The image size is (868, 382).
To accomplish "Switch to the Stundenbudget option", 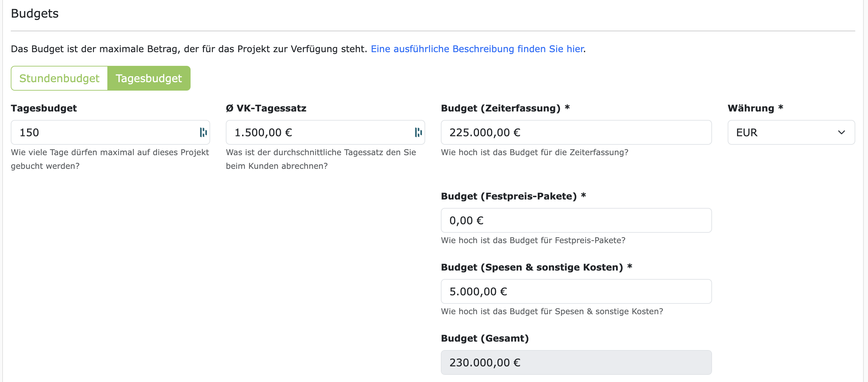I will 59,78.
